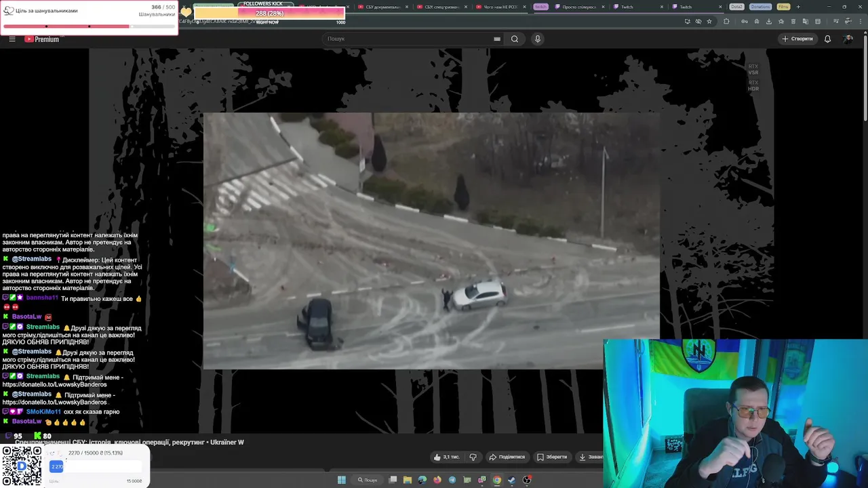The width and height of the screenshot is (868, 488).
Task: Click the 366 / 500 subscriber goal bar
Action: point(89,26)
